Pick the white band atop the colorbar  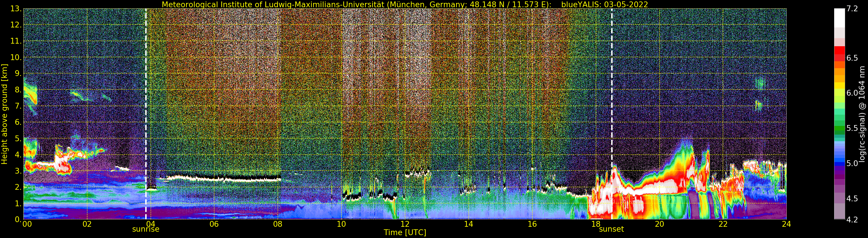click(x=839, y=18)
